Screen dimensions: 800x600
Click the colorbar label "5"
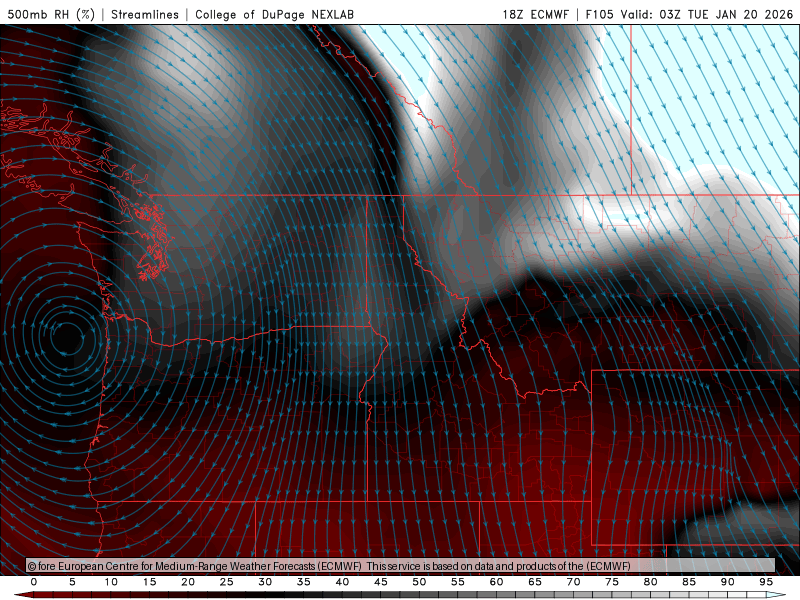72,582
